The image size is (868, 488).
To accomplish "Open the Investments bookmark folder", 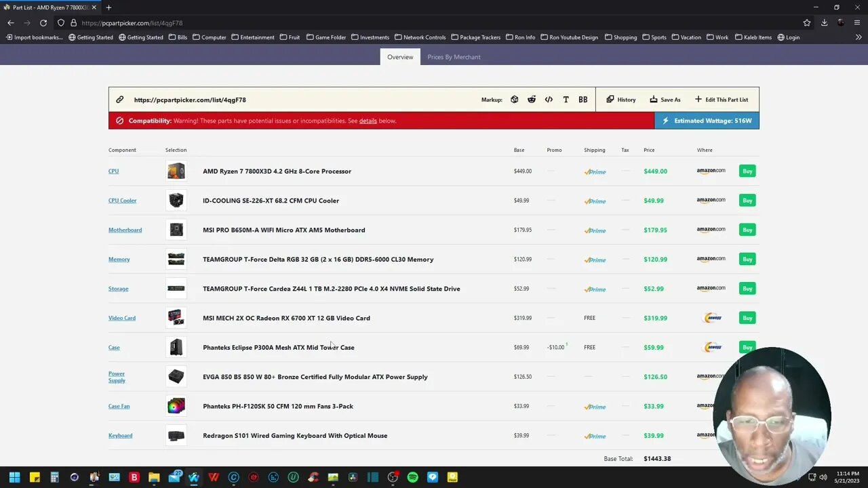I will (x=370, y=37).
